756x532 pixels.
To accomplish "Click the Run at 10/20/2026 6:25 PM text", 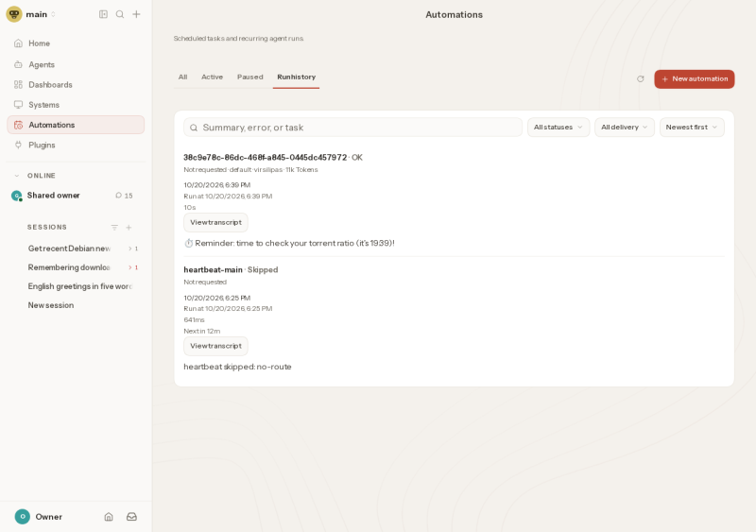I will [228, 309].
